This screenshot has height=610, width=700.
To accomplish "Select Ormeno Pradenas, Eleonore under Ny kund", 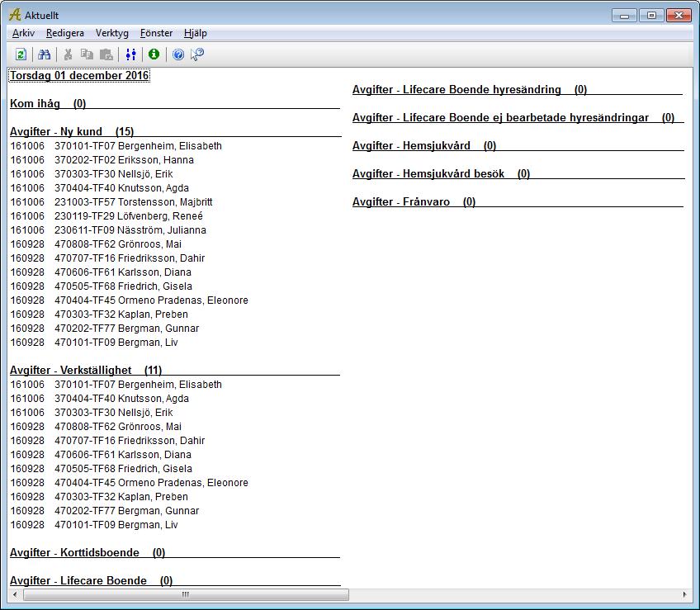I will 129,300.
